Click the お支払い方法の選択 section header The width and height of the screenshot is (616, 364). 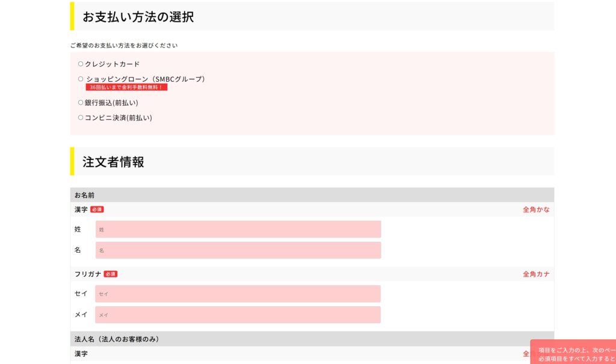click(x=137, y=17)
